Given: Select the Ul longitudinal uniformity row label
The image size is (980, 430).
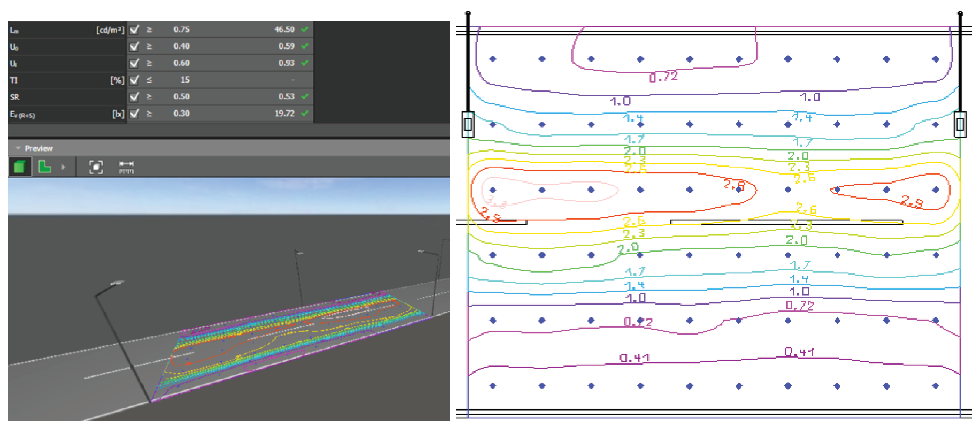Looking at the screenshot, I should (x=14, y=64).
